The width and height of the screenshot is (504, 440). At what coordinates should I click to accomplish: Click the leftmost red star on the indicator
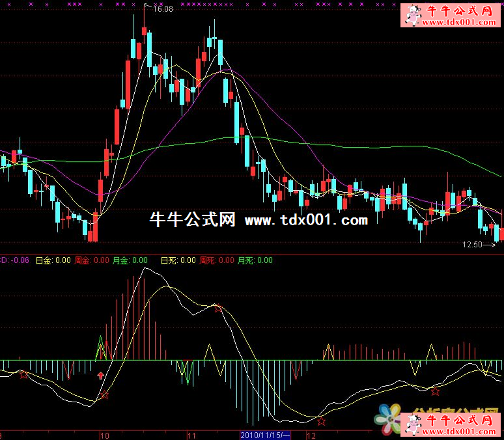(24, 374)
